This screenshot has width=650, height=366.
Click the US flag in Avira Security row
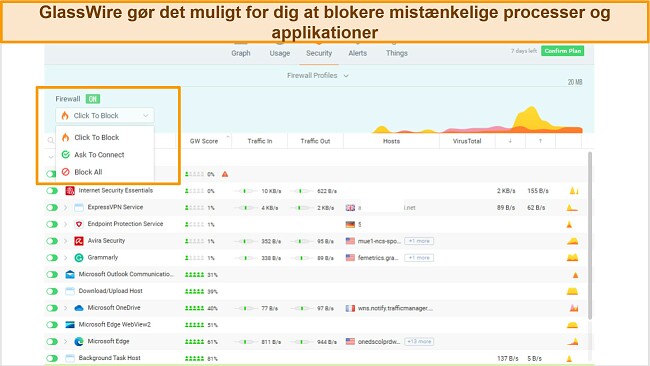pos(350,241)
